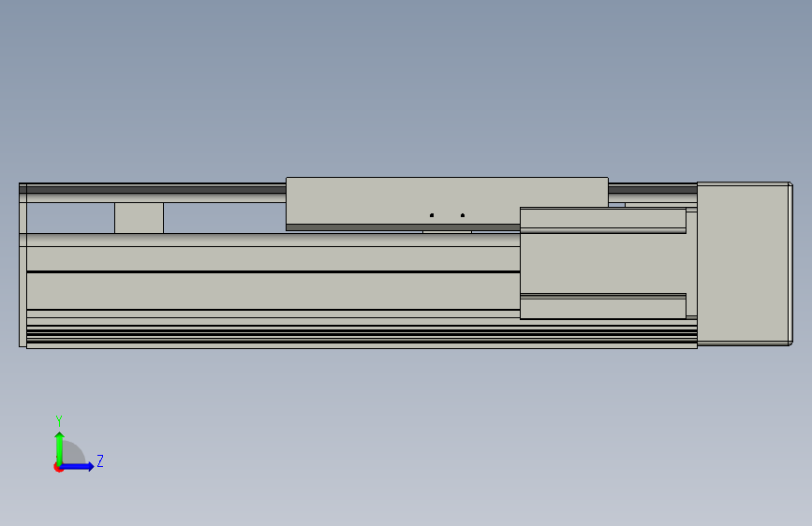Click the green Y axis arrow of the triad
Image resolution: width=812 pixels, height=526 pixels.
(x=59, y=448)
